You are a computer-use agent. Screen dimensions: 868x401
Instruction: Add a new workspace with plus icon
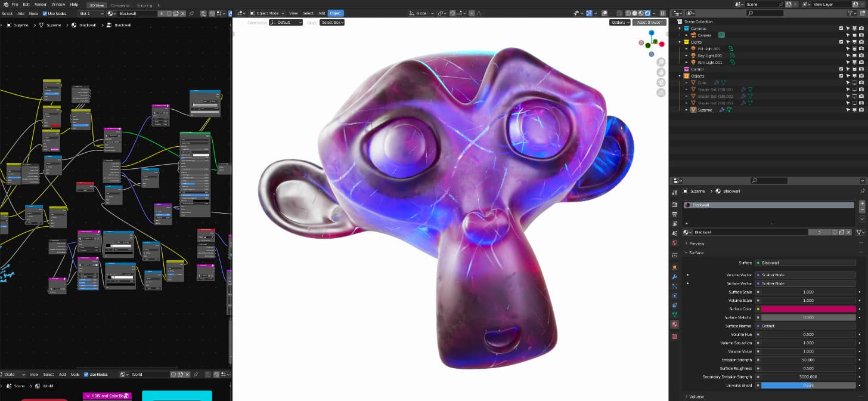159,5
